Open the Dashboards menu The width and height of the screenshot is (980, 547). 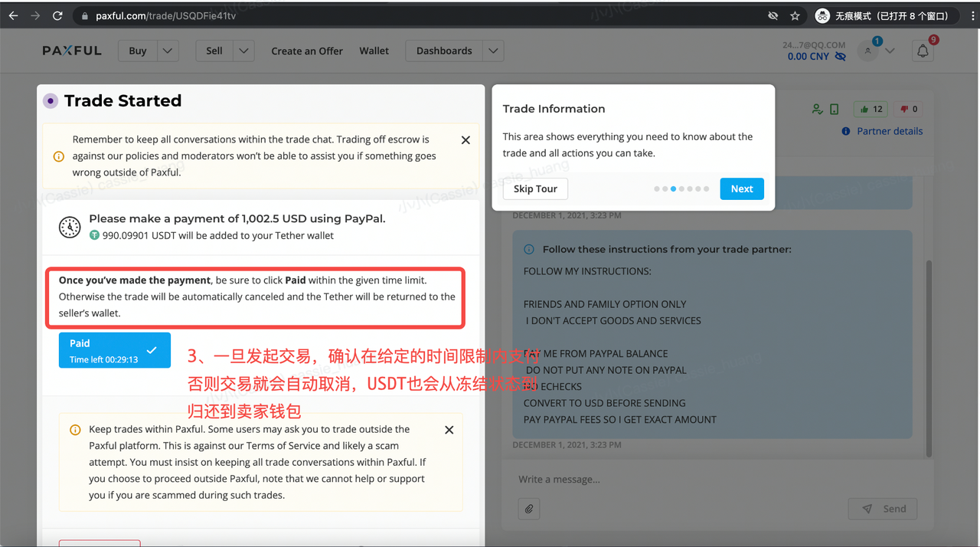click(444, 51)
